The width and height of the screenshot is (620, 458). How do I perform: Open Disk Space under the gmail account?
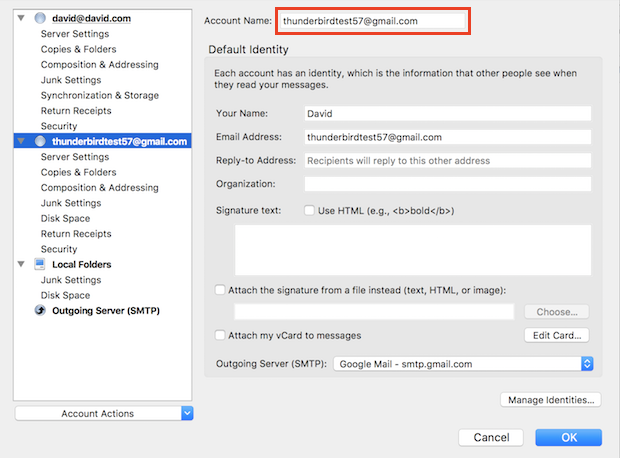(65, 218)
